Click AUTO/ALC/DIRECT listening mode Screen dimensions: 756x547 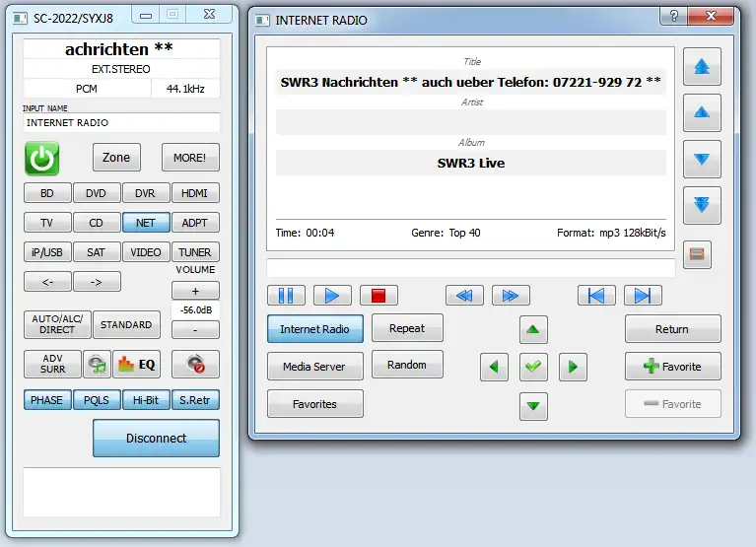[57, 324]
